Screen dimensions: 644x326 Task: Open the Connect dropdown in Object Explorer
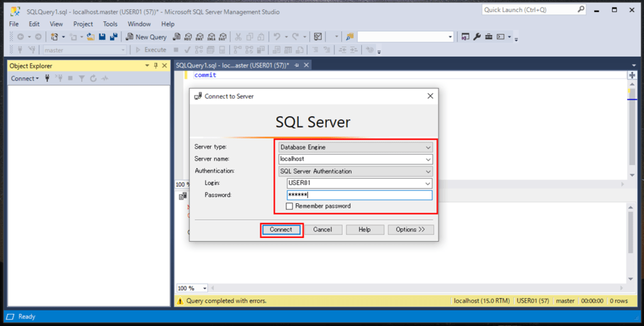(x=25, y=78)
